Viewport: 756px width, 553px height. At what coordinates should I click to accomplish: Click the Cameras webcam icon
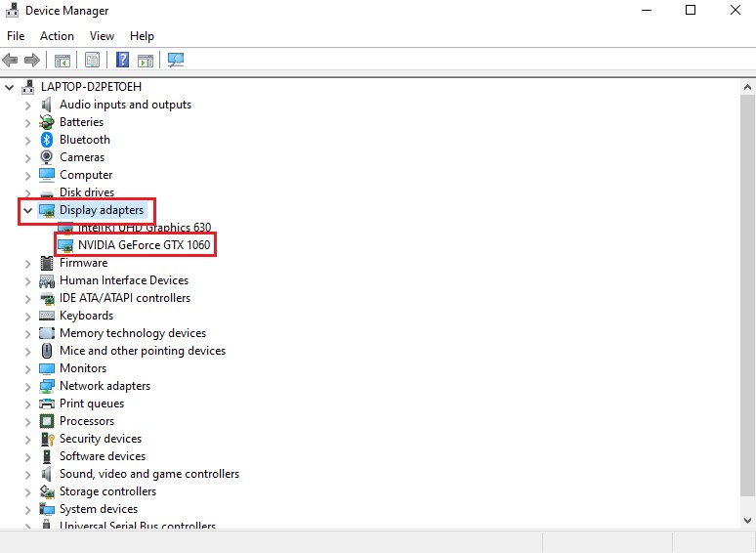tap(46, 157)
